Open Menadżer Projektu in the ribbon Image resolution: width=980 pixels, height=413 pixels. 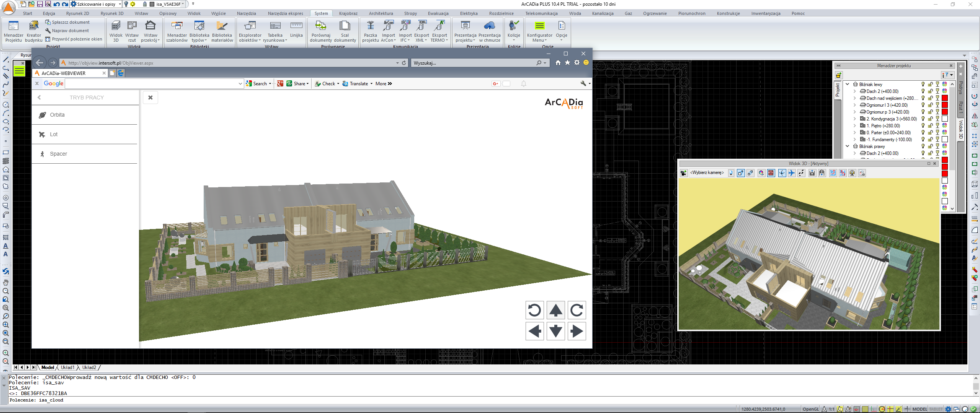(x=13, y=31)
